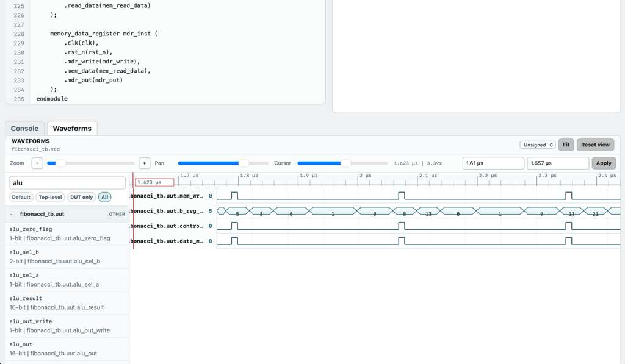Click the fibonacci_tb.vcd file name
Viewport: 625px width, 364px height.
[x=35, y=149]
